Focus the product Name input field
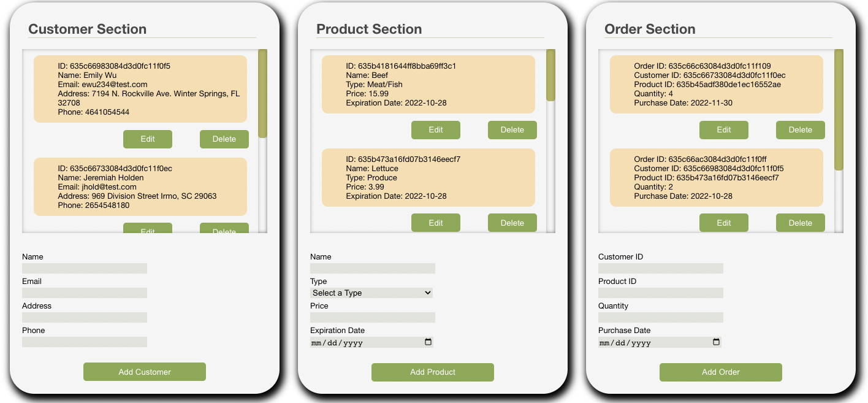Screen dimensions: 868x403 tap(373, 269)
